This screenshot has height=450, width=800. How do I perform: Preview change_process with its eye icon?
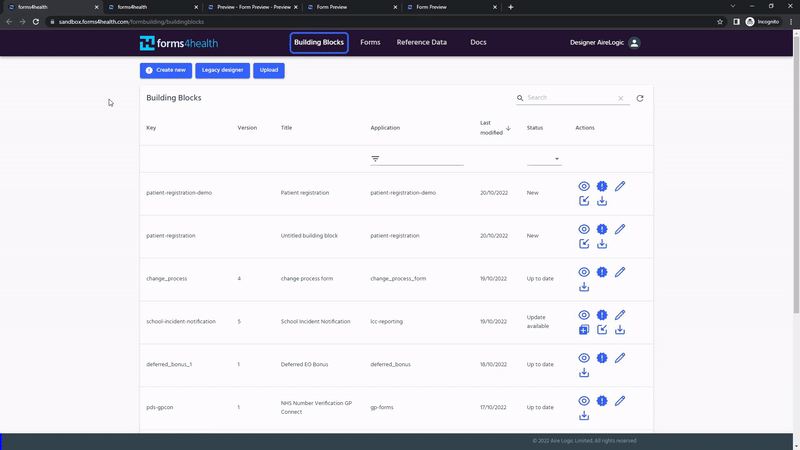584,272
